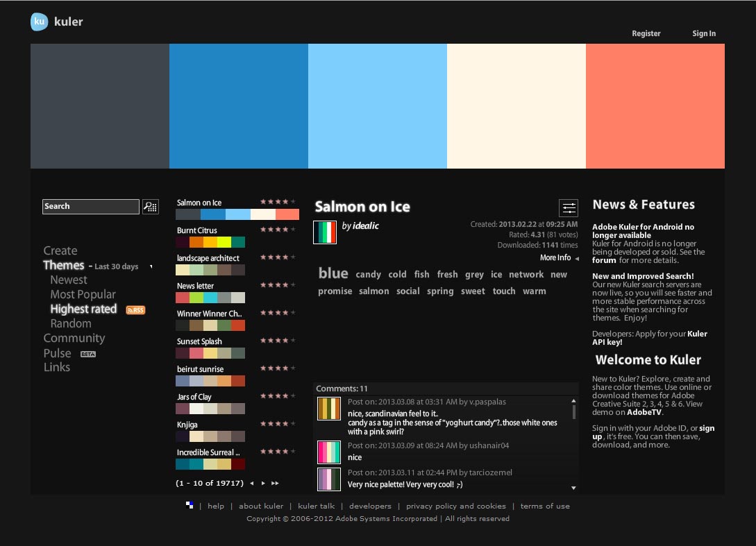Switch to Most Popular themes
Image resolution: width=756 pixels, height=546 pixels.
coord(83,294)
